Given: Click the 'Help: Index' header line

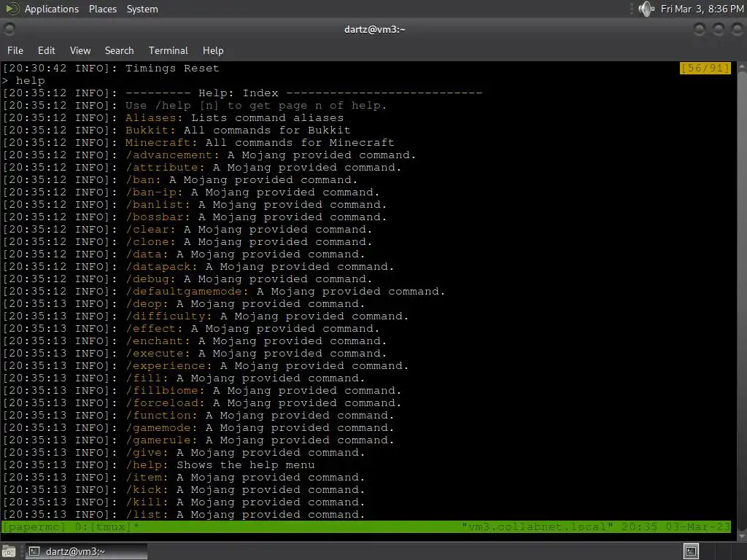Looking at the screenshot, I should point(242,93).
